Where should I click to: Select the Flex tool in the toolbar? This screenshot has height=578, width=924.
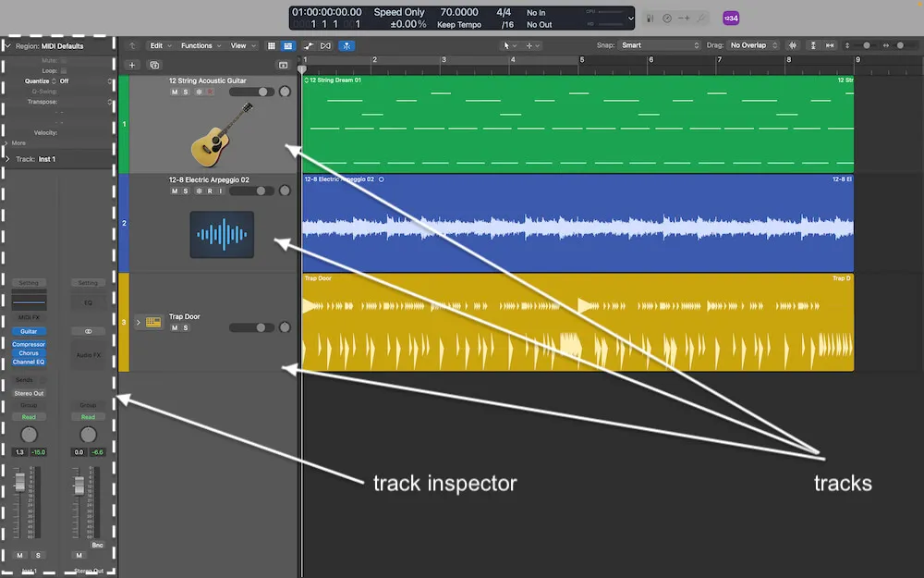pos(346,44)
